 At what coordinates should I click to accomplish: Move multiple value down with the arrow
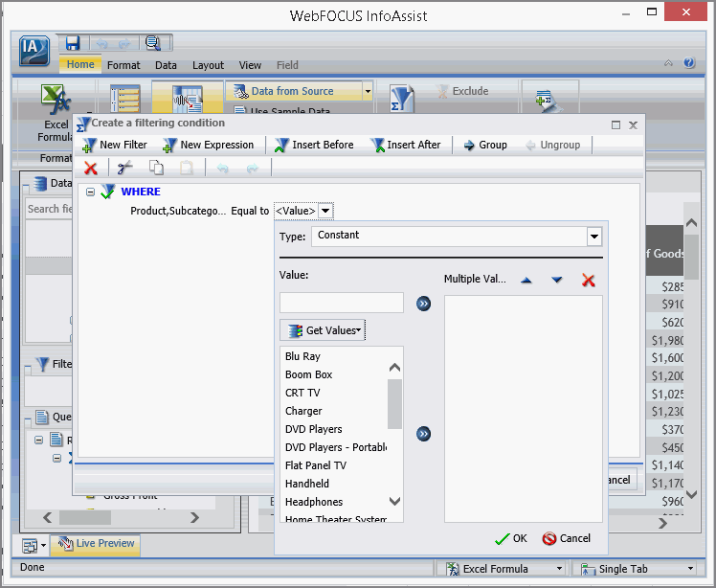[x=557, y=280]
